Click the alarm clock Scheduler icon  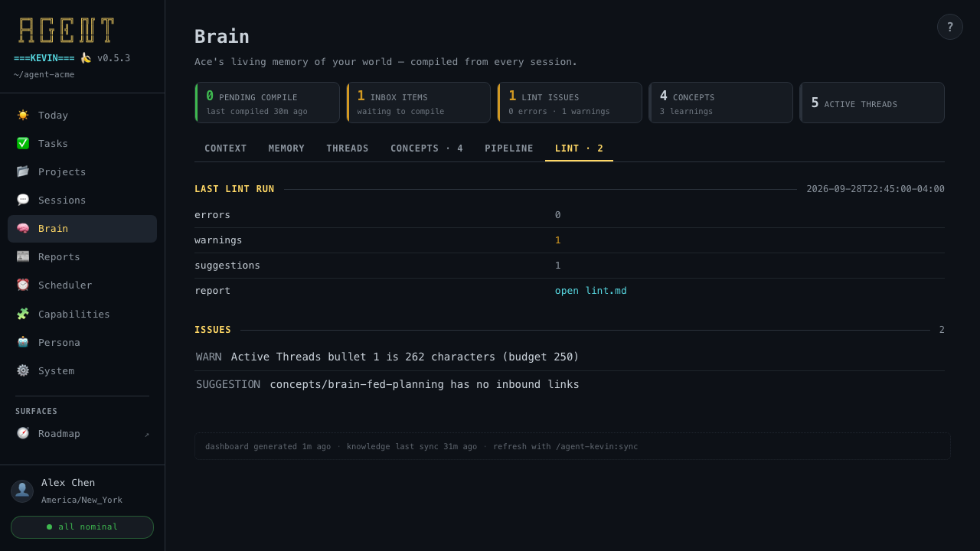(x=23, y=285)
